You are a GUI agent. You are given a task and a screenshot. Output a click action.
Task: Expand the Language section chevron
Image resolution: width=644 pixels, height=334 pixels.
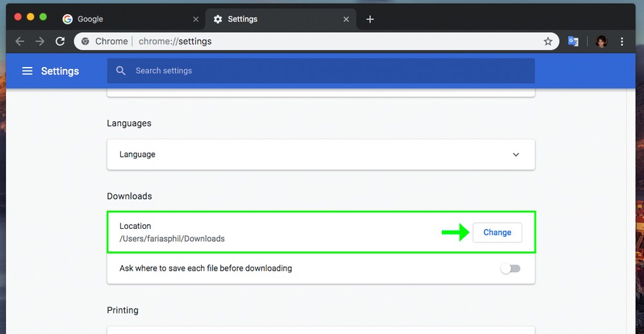(516, 155)
